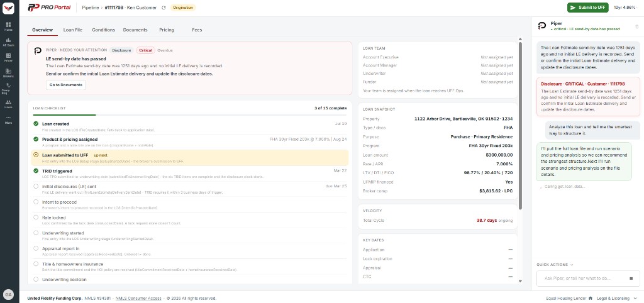Open the More menu in the sidebar
This screenshot has height=303, width=644.
click(8, 119)
